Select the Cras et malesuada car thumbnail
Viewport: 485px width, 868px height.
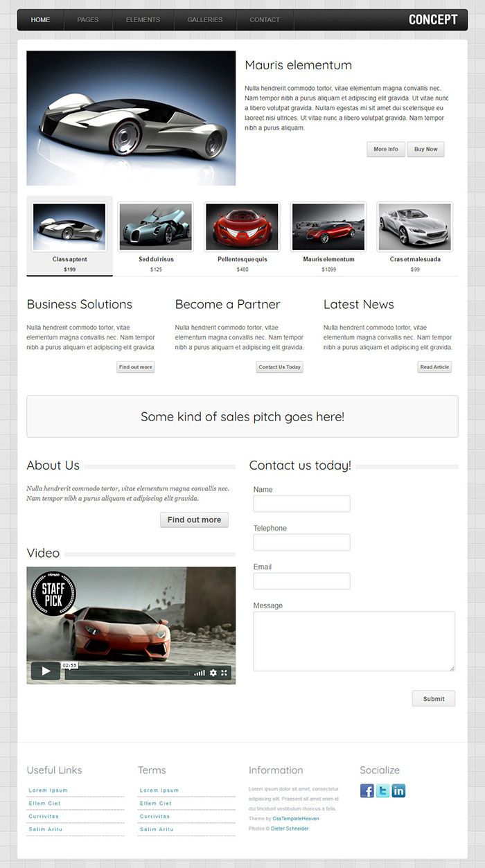point(415,227)
